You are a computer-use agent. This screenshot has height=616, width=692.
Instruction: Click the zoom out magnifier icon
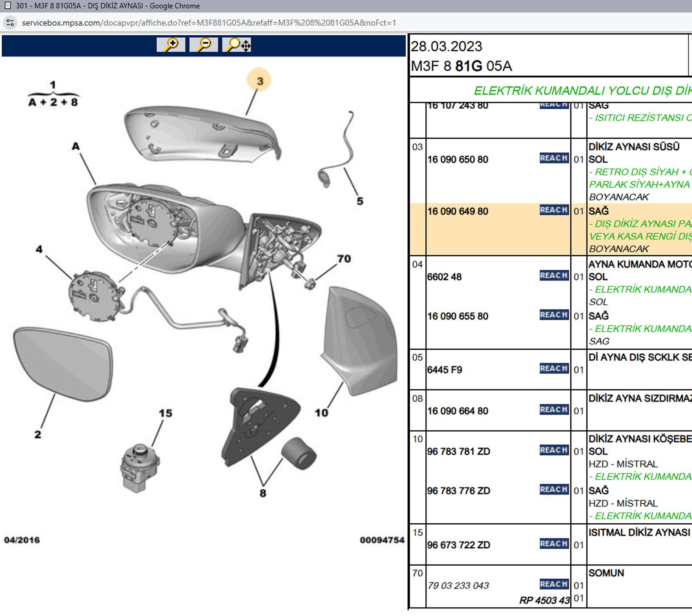click(x=204, y=45)
